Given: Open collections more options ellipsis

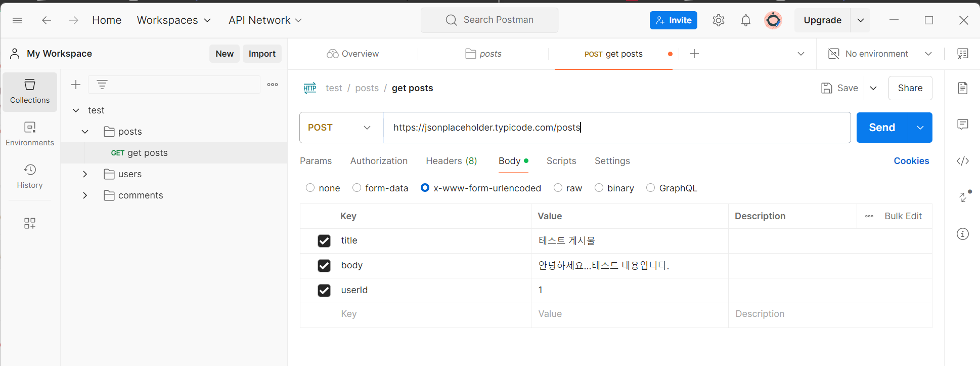Looking at the screenshot, I should click(273, 85).
